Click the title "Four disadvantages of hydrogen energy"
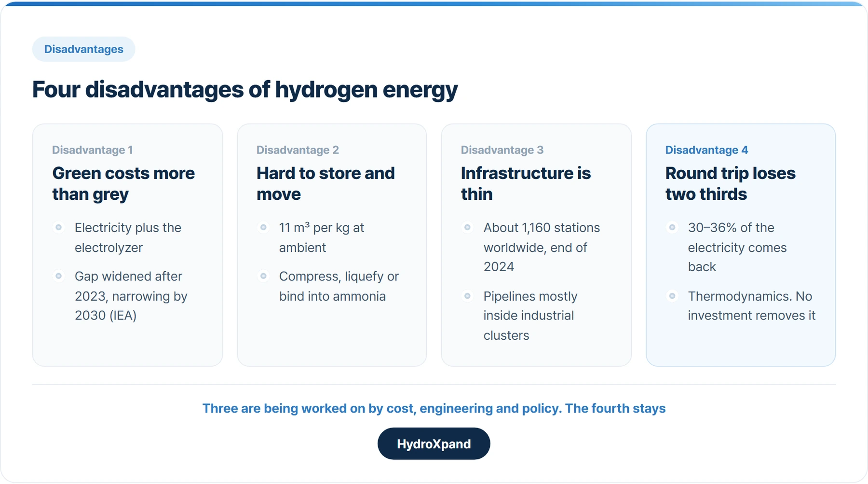868x484 pixels. pyautogui.click(x=245, y=90)
